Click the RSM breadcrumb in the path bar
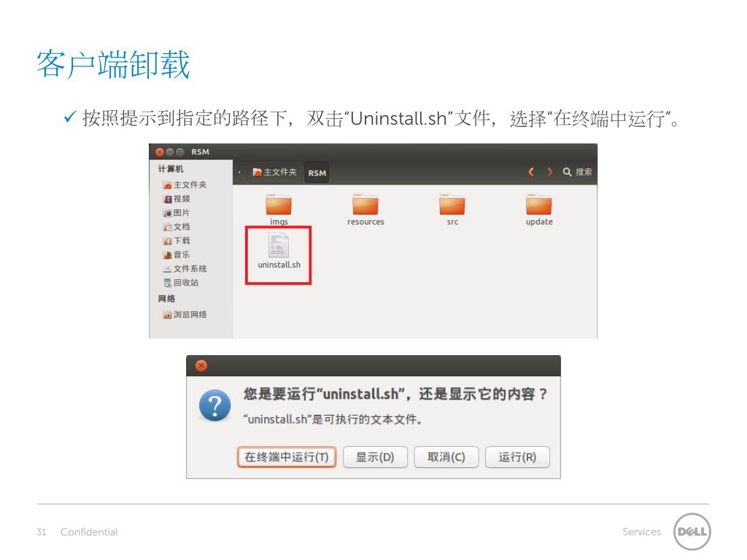This screenshot has width=747, height=560. pos(317,173)
